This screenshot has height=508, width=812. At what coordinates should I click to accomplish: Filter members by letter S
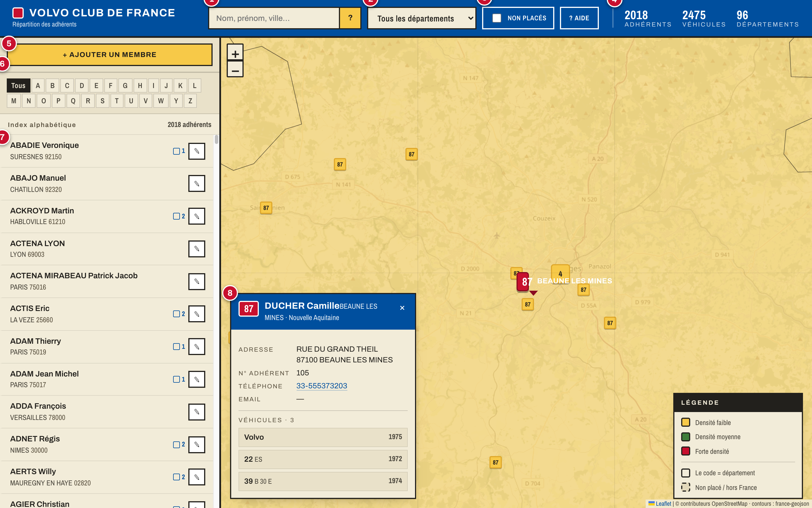tap(102, 101)
